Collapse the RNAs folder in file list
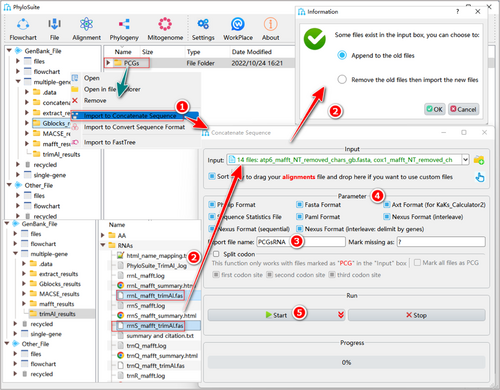 103,245
